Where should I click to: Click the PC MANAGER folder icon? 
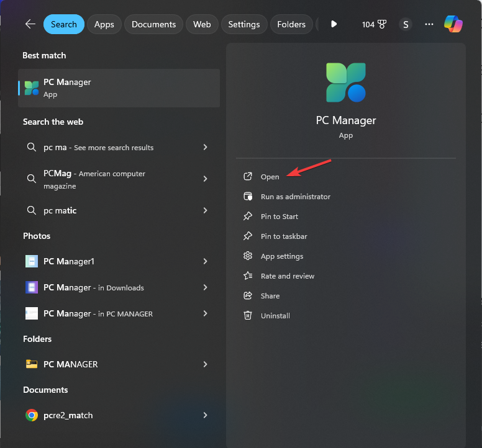point(32,364)
